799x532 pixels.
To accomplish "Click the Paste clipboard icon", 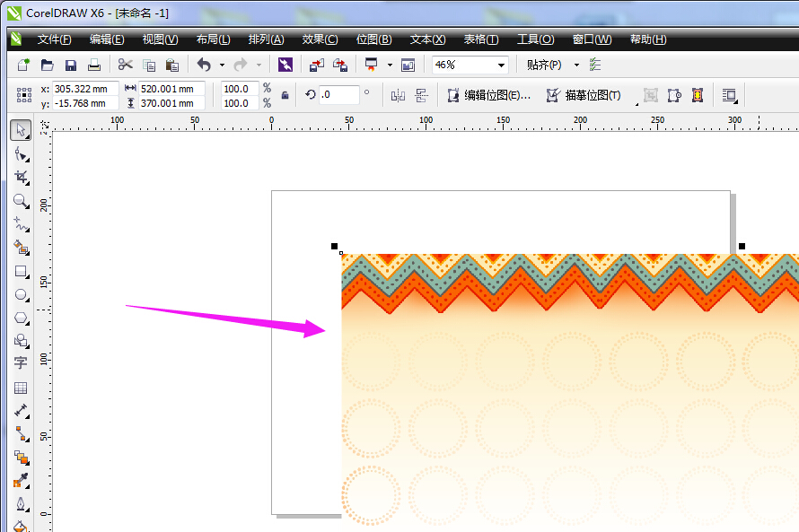I will pos(172,65).
